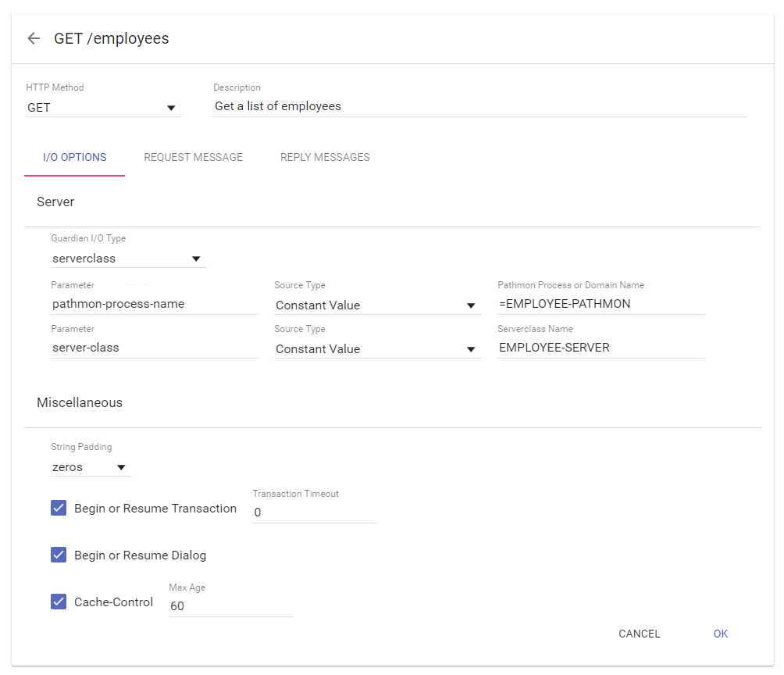Uncheck Begin or Resume Transaction checkbox
Image resolution: width=784 pixels, height=675 pixels.
pyautogui.click(x=59, y=509)
